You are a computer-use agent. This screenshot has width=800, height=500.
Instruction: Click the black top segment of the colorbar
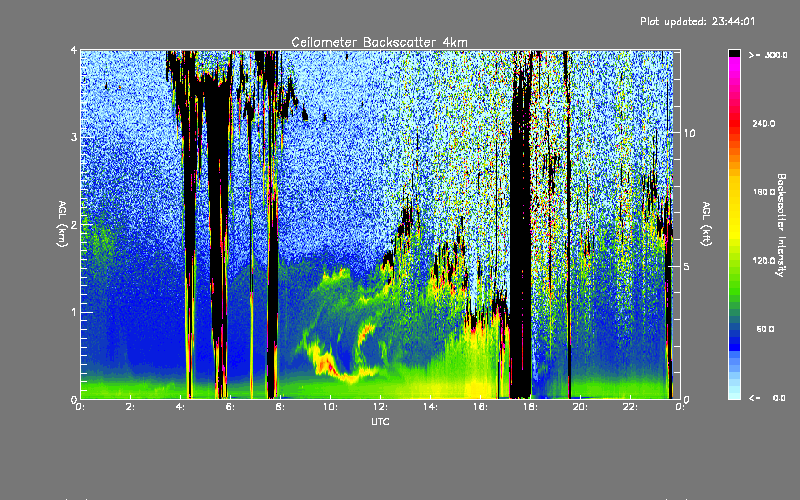[x=734, y=53]
